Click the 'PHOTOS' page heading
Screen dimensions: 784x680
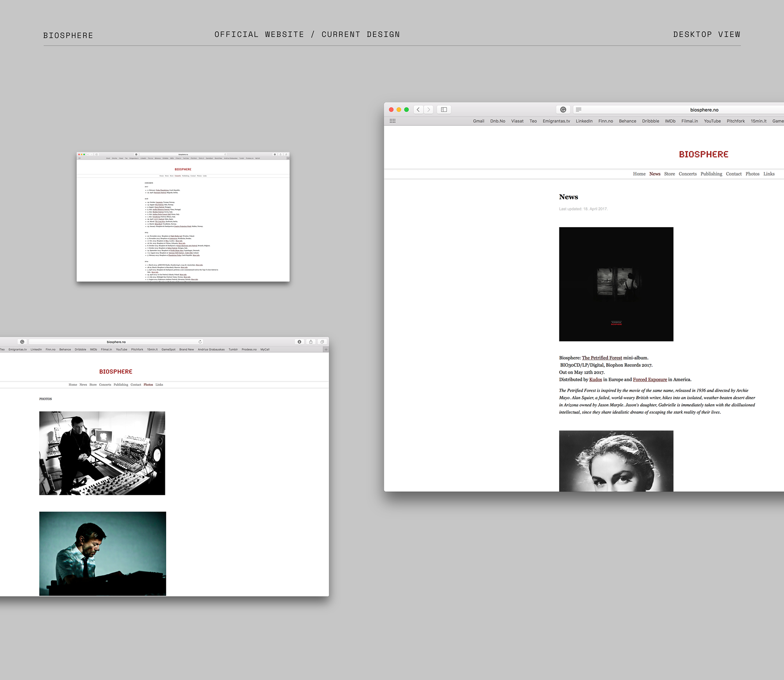coord(45,399)
